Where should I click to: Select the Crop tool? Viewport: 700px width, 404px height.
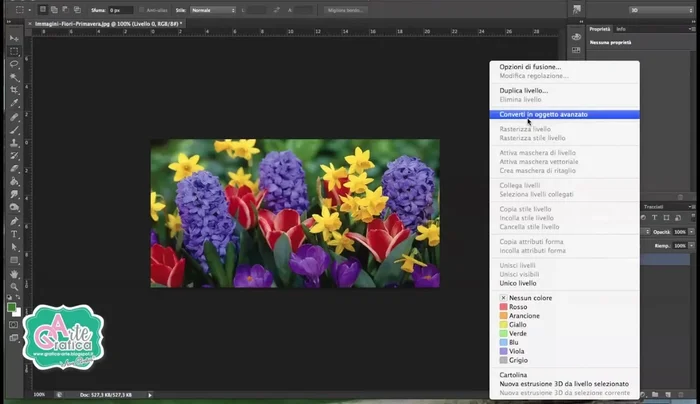click(x=14, y=90)
